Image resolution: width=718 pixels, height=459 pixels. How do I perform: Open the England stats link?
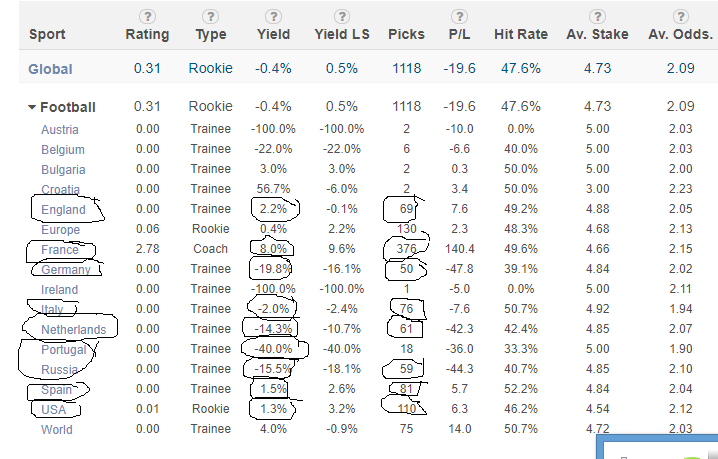pos(63,209)
